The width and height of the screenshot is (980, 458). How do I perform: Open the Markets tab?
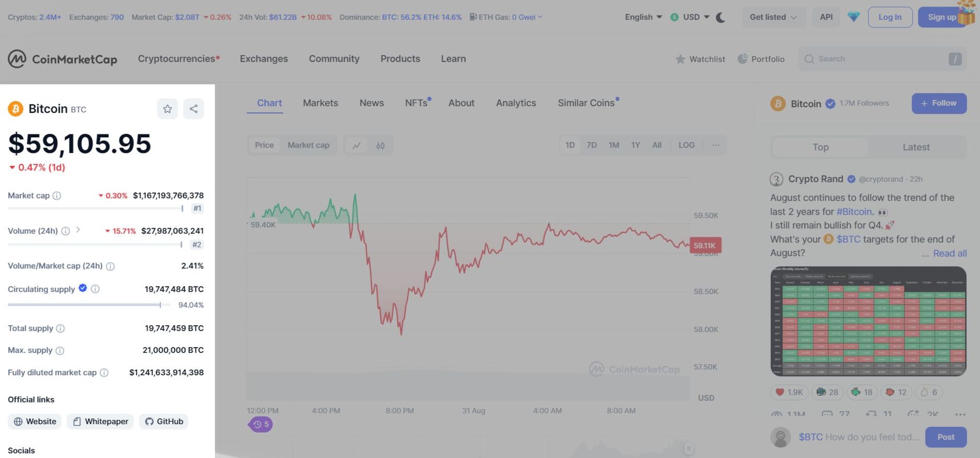pyautogui.click(x=320, y=103)
